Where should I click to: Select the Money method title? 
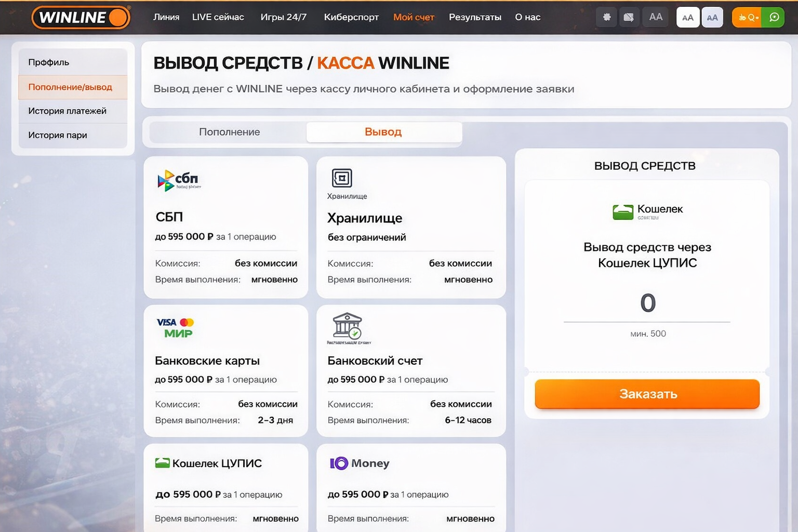370,463
